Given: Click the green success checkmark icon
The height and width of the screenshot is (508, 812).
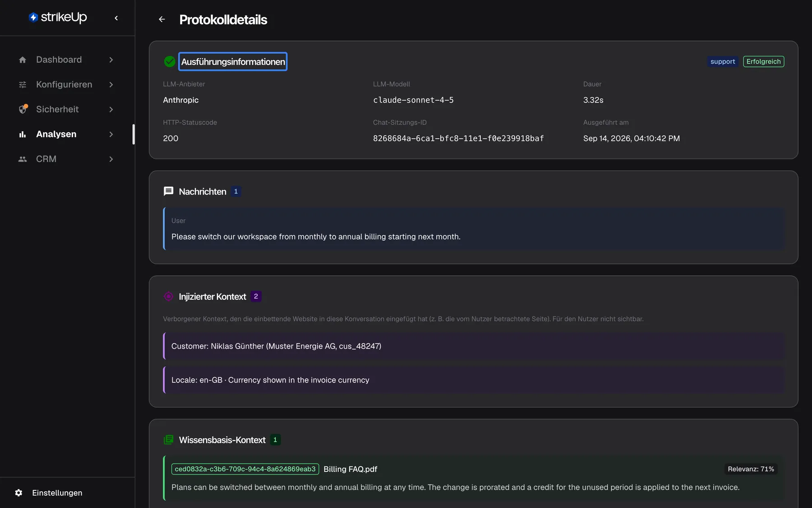Looking at the screenshot, I should (x=170, y=61).
